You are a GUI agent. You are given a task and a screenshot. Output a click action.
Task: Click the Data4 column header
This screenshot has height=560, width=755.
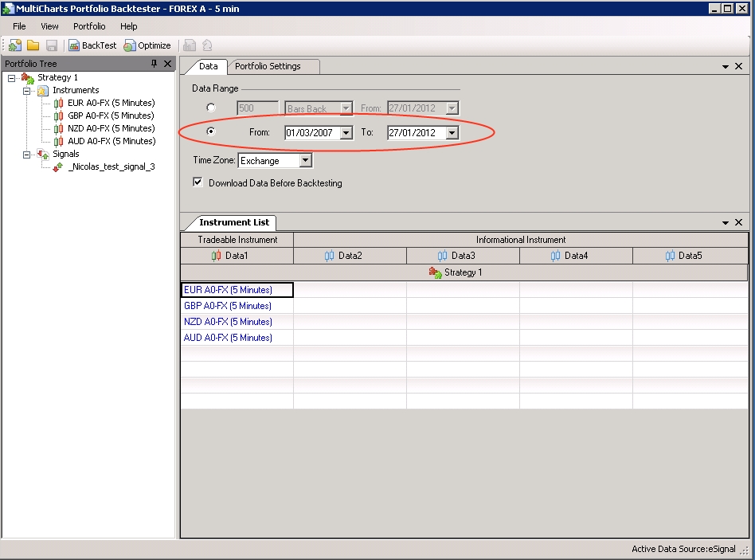[x=577, y=256]
